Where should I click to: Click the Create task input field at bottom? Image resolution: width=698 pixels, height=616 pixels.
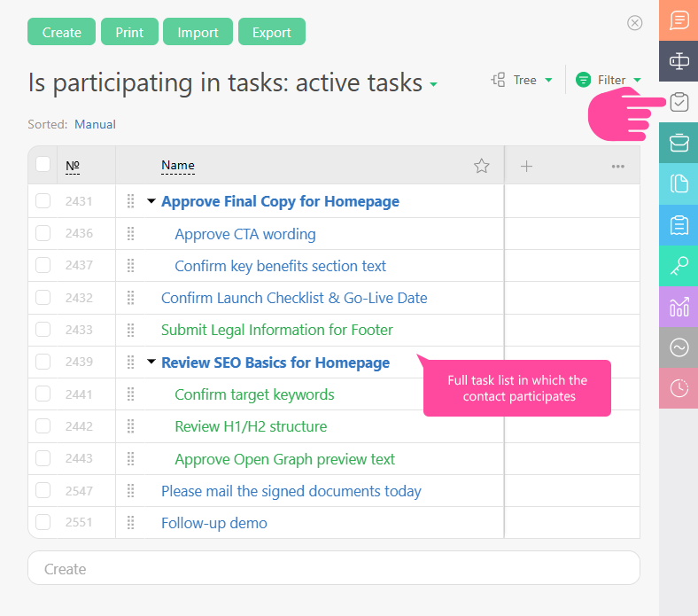pos(333,568)
